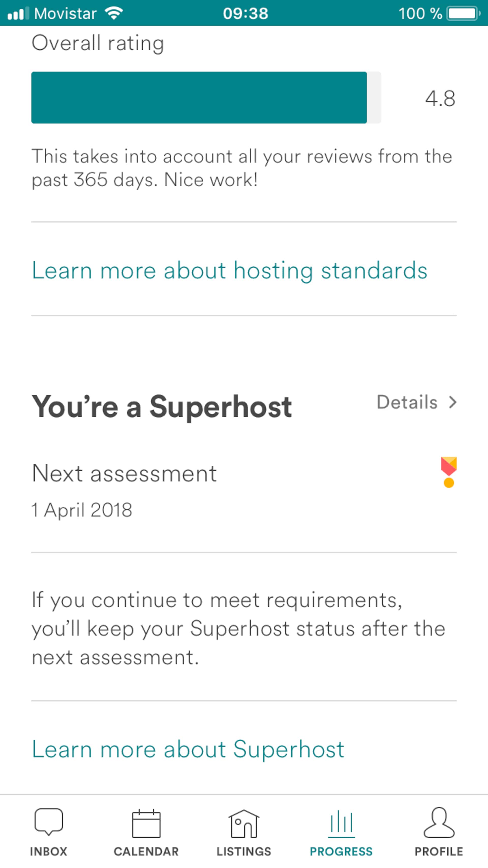488x868 pixels.
Task: Tap the CALENDAR tab label
Action: tap(146, 851)
